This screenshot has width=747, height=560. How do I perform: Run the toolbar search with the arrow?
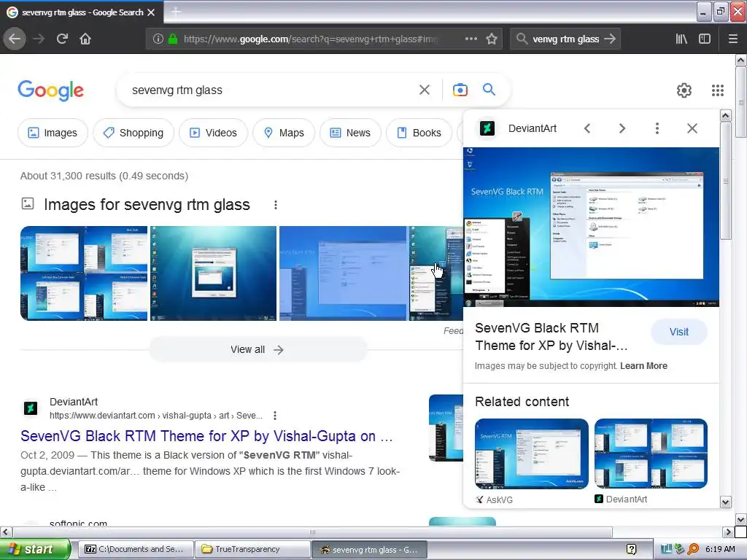(x=610, y=39)
